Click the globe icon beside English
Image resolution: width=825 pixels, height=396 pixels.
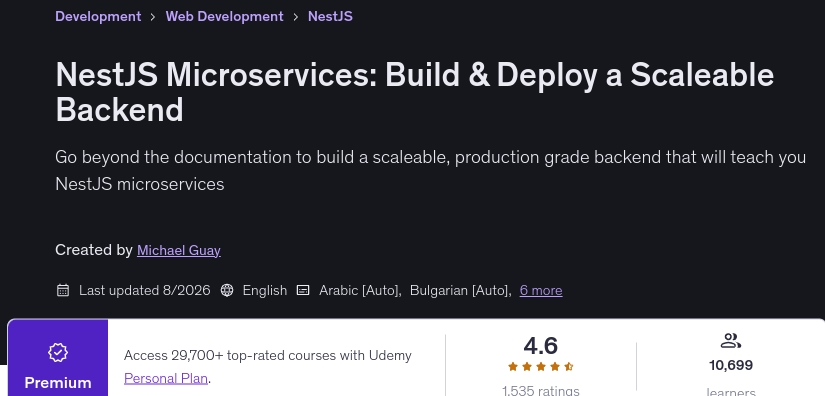[227, 290]
